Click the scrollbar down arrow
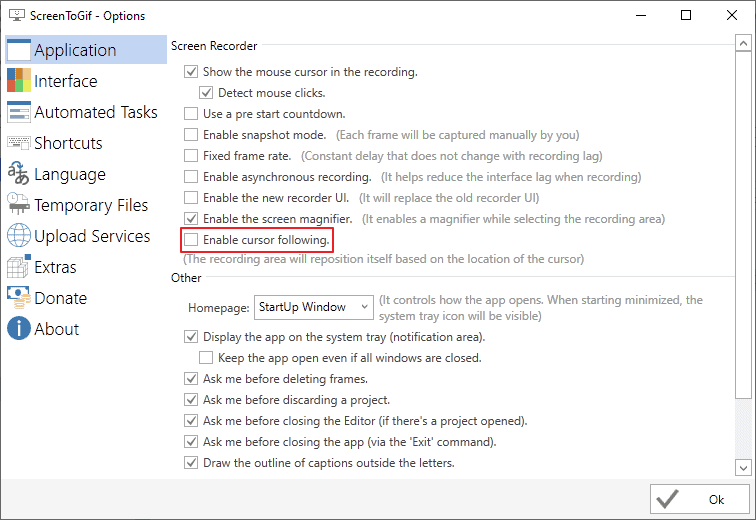756x520 pixels. click(743, 467)
